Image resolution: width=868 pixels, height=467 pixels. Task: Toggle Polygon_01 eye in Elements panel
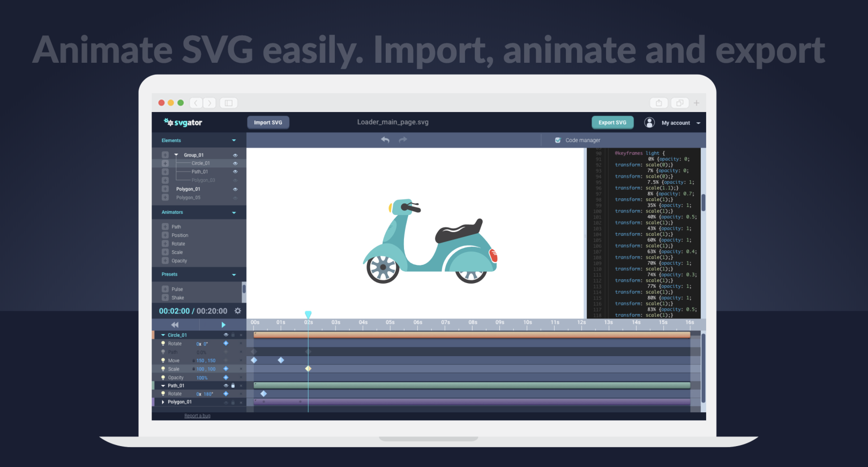point(235,189)
